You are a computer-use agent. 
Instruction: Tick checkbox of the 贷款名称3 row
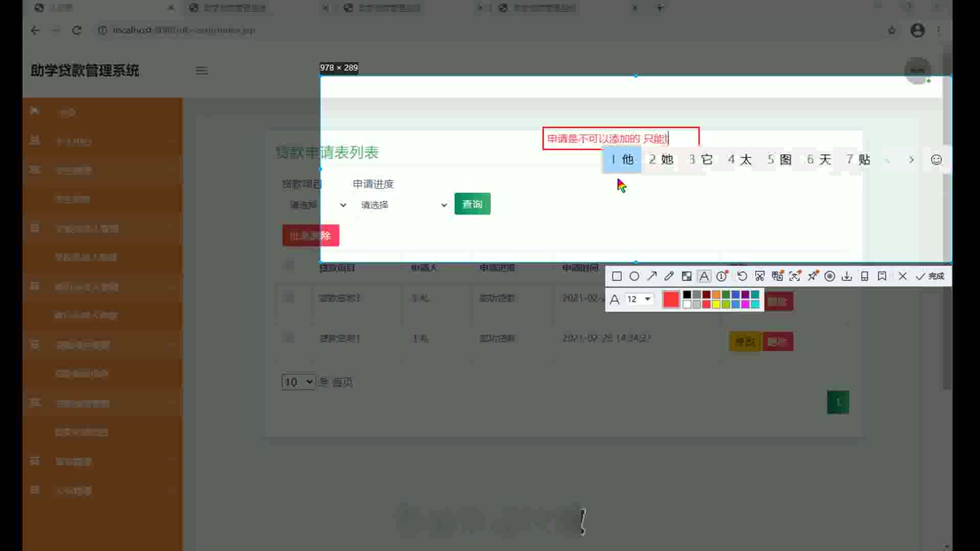289,297
